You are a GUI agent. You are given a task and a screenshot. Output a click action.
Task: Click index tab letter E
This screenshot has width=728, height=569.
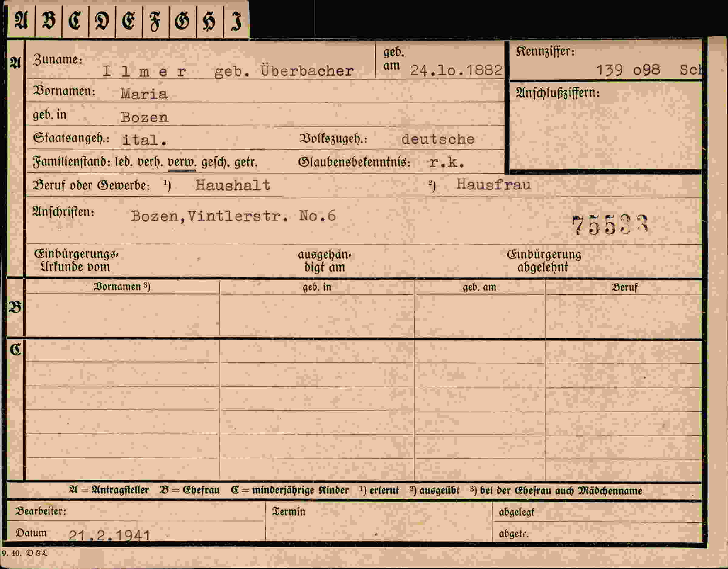point(129,20)
